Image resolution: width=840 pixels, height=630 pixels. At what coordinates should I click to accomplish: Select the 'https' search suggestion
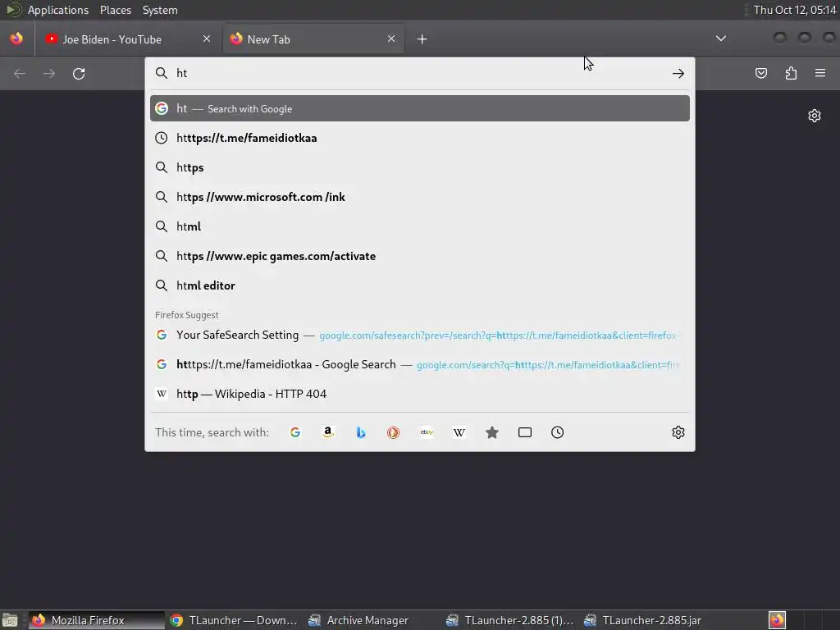(420, 167)
